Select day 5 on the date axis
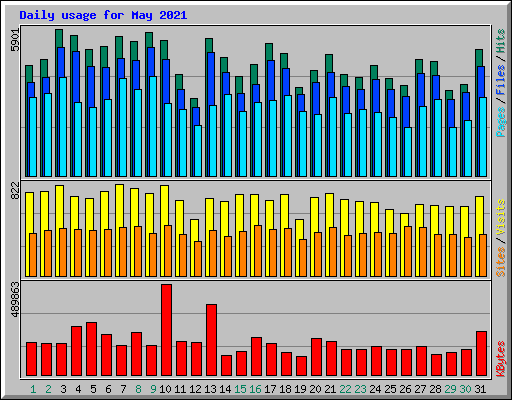512x400 pixels. pos(93,389)
